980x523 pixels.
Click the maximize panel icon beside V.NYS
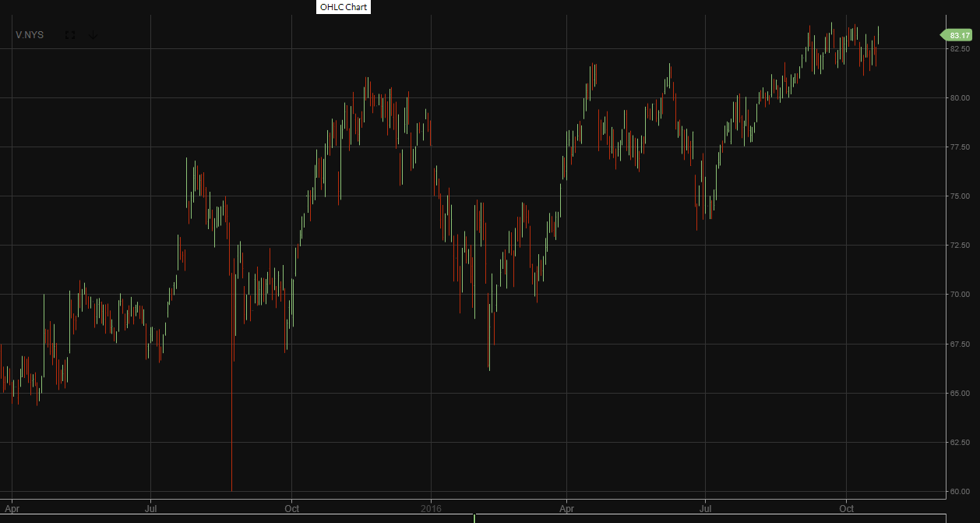tap(70, 35)
